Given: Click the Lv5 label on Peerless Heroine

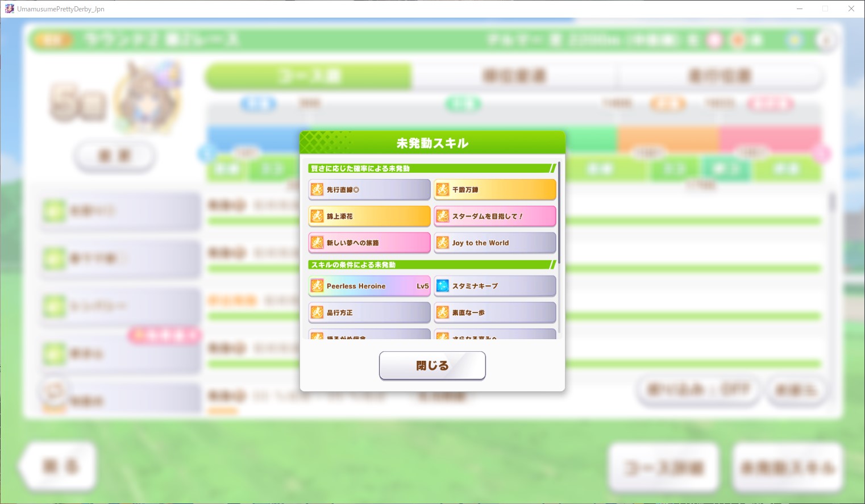Looking at the screenshot, I should (x=422, y=286).
